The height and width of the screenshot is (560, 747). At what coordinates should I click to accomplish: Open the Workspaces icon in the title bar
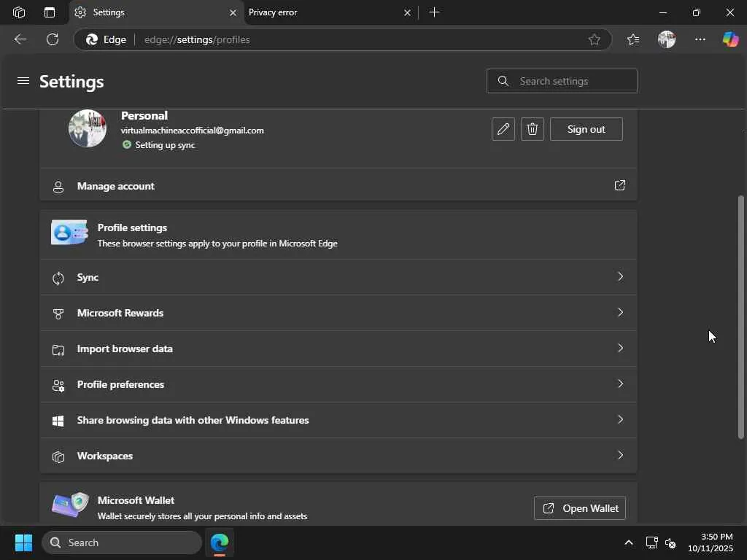pos(19,12)
